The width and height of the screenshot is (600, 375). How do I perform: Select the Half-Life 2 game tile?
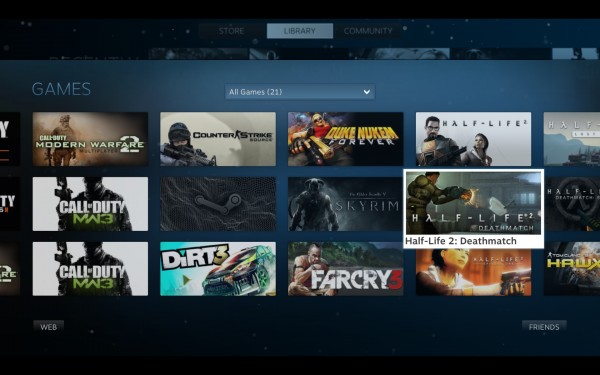point(473,139)
